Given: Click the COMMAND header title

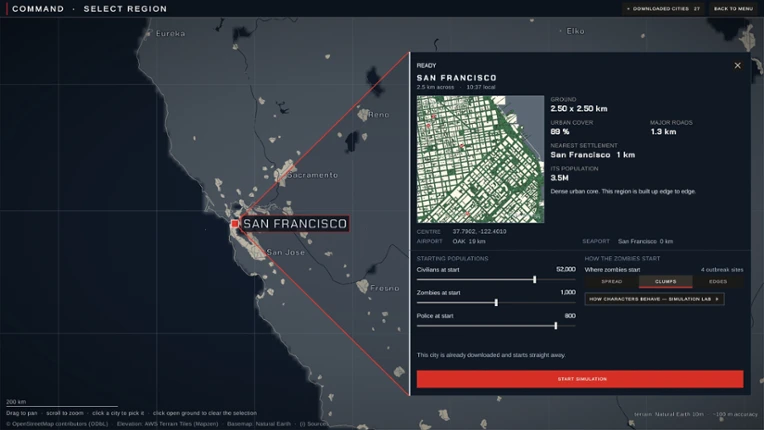Looking at the screenshot, I should click(38, 9).
